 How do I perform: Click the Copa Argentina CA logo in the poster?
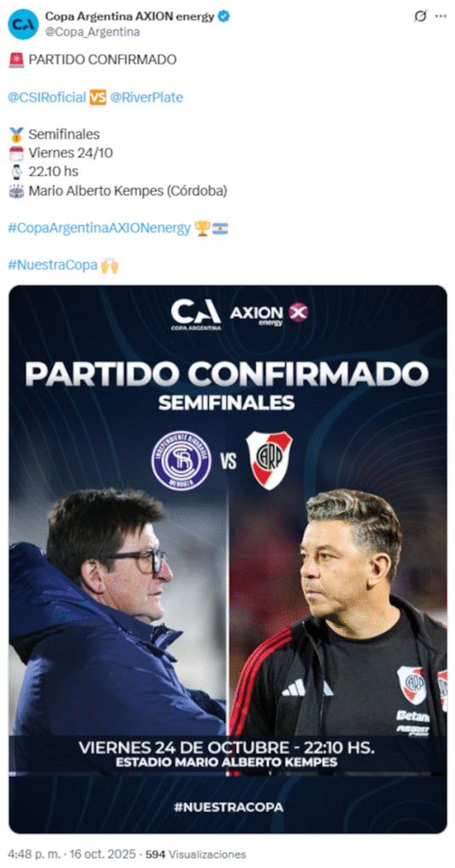196,314
